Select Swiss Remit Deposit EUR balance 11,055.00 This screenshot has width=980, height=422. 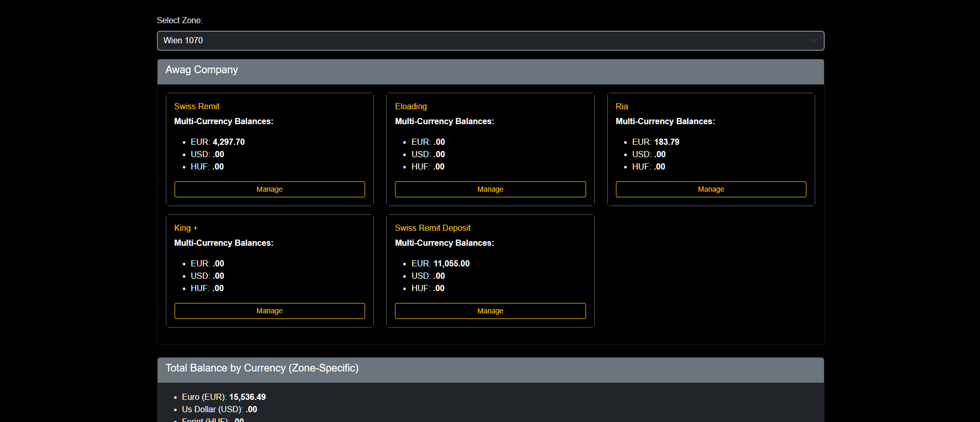pyautogui.click(x=452, y=263)
